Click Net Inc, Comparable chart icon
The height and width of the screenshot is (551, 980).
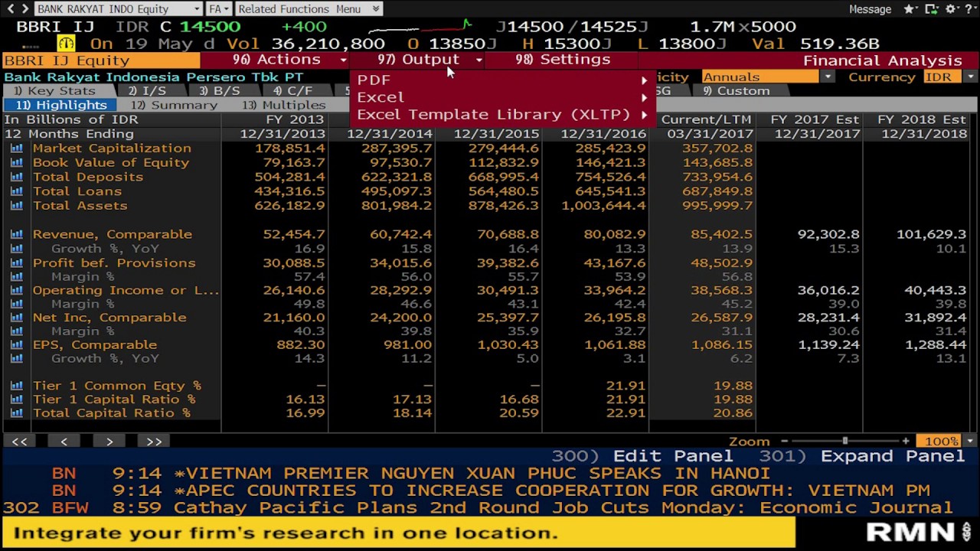16,317
